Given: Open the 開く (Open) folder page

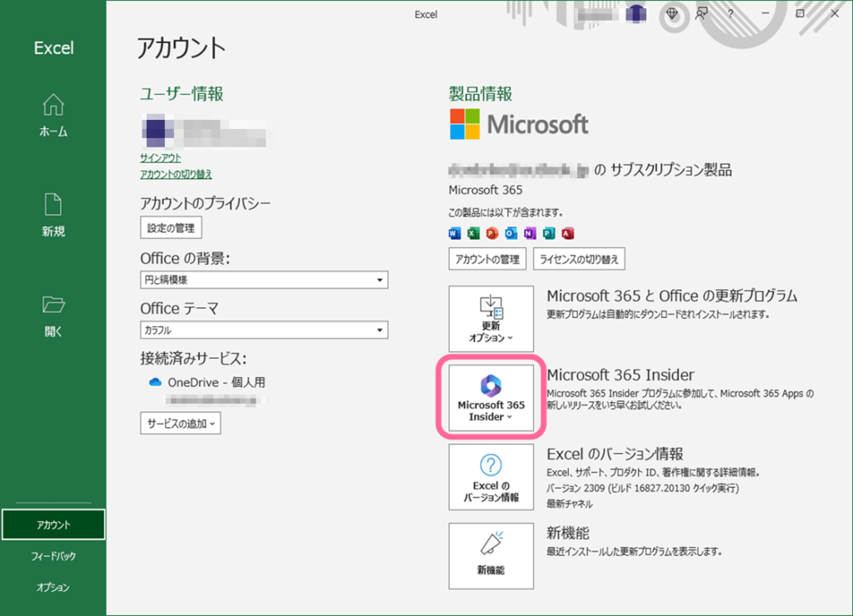Looking at the screenshot, I should pyautogui.click(x=53, y=315).
